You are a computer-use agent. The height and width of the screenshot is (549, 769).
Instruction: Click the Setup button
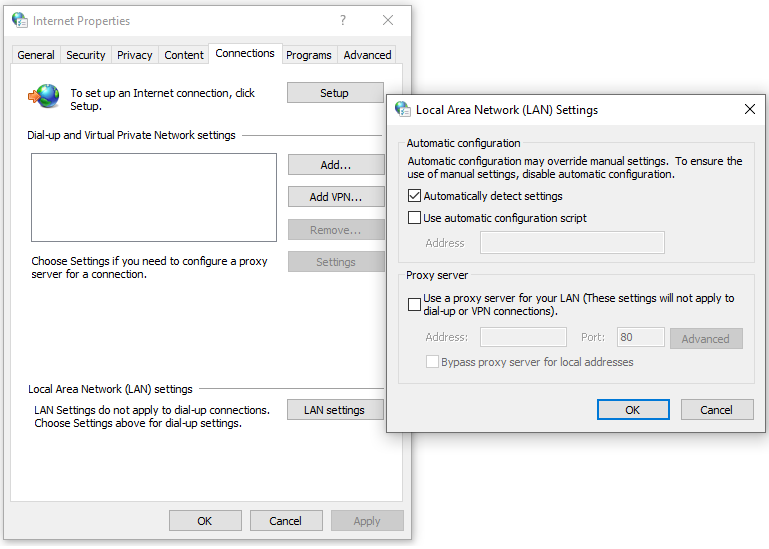pos(335,93)
